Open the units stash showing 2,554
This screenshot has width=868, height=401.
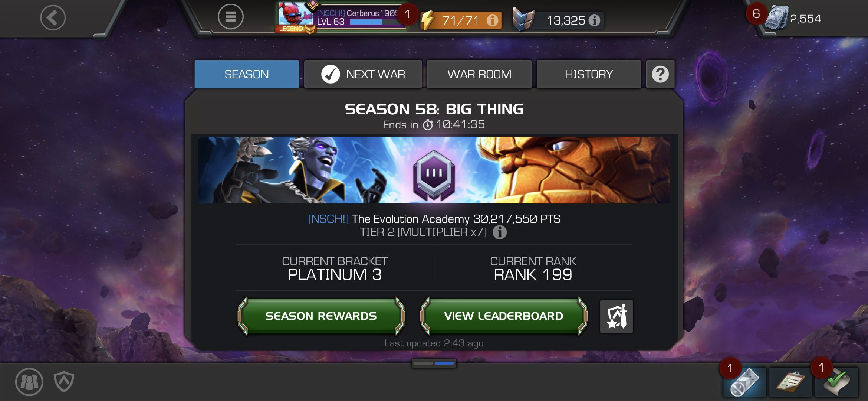tap(794, 18)
